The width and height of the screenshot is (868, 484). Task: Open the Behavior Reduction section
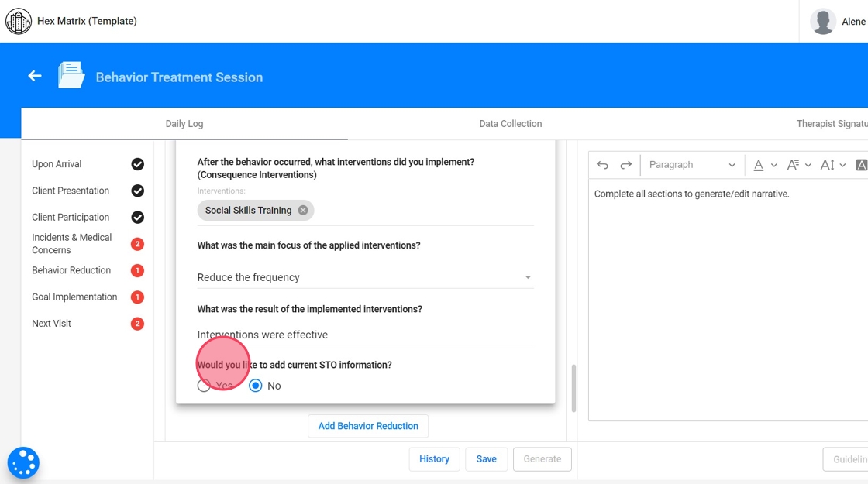tap(71, 270)
